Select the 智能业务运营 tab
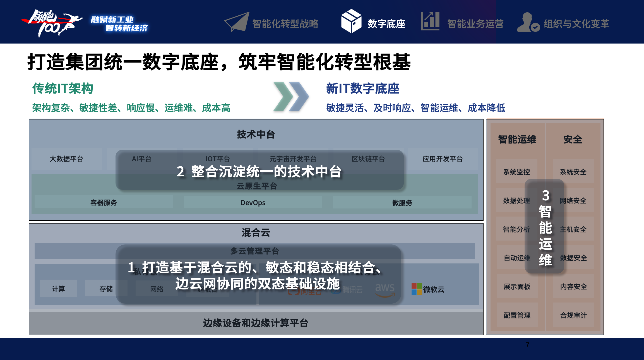 (475, 24)
